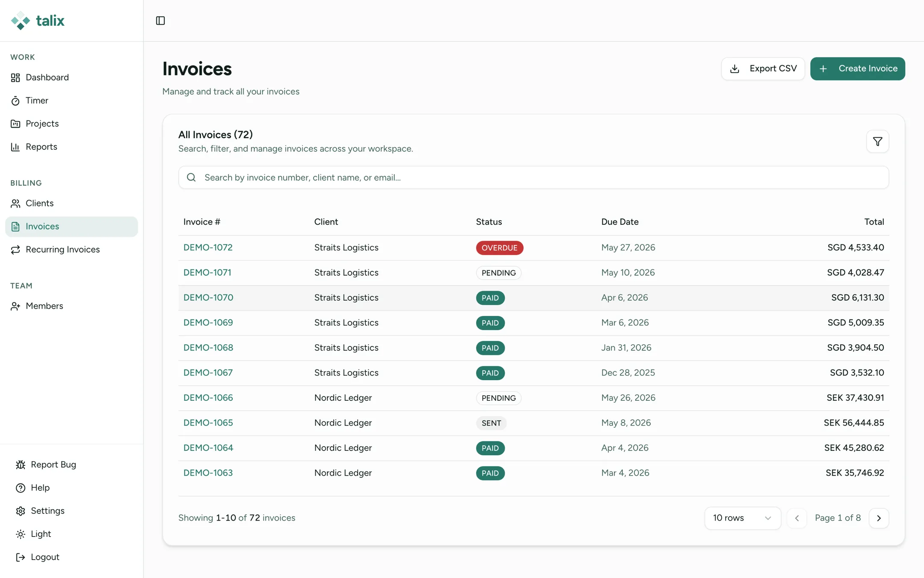
Task: Open Recurring Invoices page
Action: [71, 250]
